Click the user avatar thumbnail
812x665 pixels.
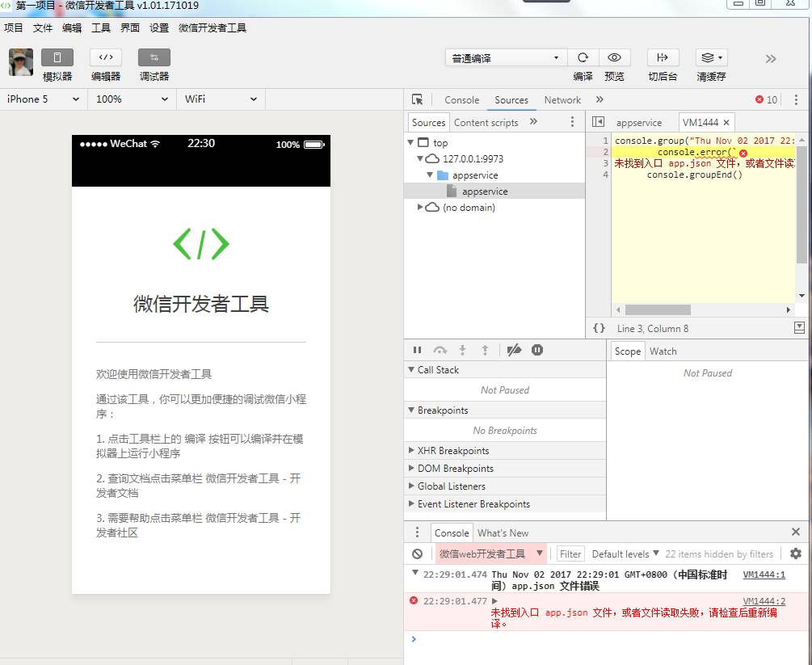[x=21, y=62]
